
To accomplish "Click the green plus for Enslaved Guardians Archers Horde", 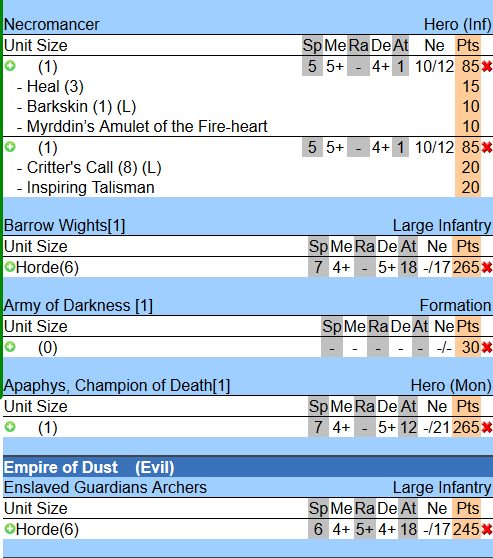I will pyautogui.click(x=10, y=529).
